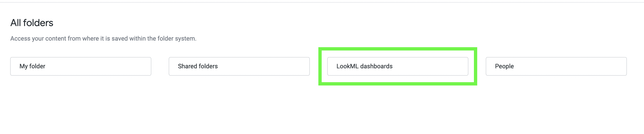
Task: Select the "Shared folders" label text
Action: (x=198, y=66)
